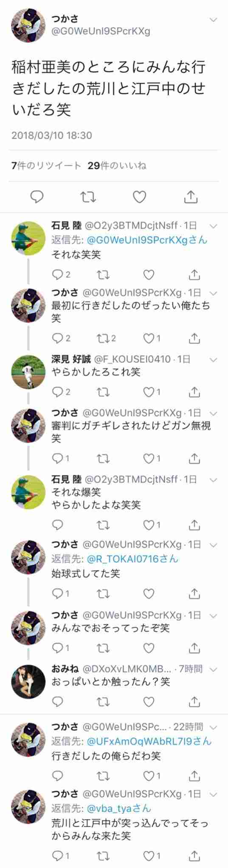Open the おみね profile picture
The image size is (228, 868).
click(28, 682)
